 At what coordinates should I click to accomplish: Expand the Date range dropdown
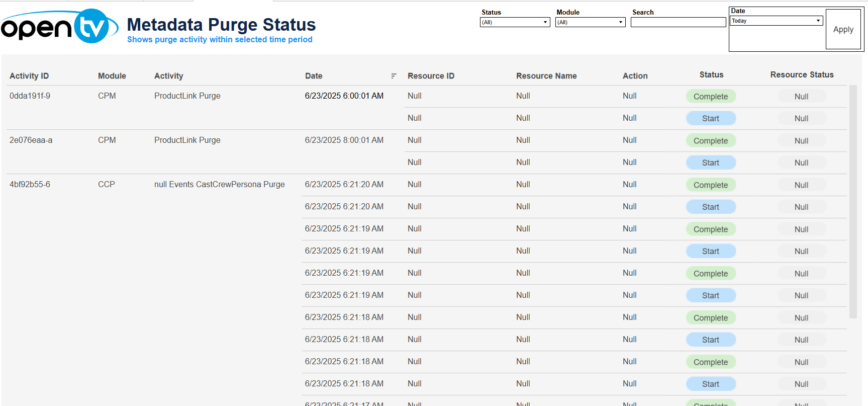776,21
